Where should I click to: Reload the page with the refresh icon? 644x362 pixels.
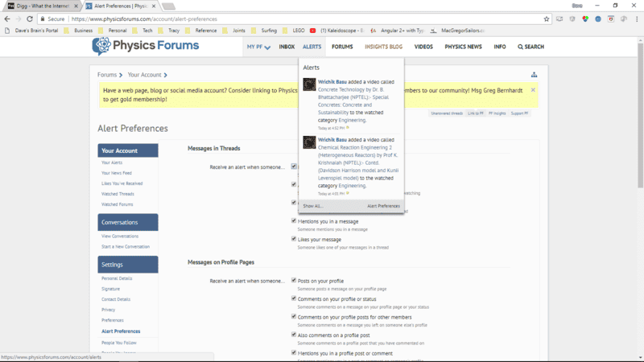point(30,19)
